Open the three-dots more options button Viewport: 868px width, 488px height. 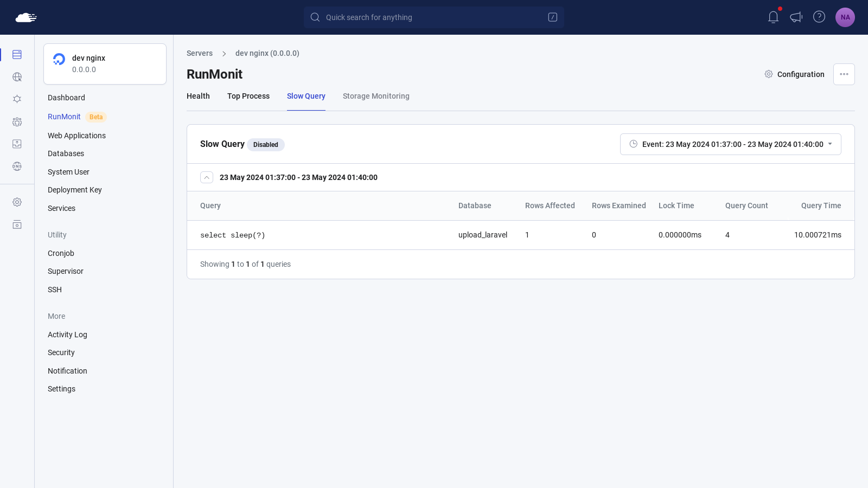(844, 74)
